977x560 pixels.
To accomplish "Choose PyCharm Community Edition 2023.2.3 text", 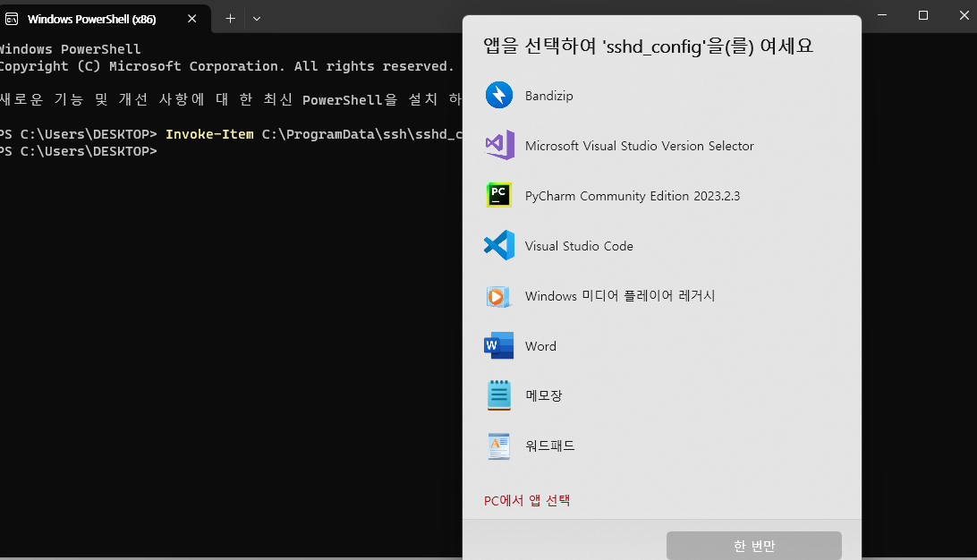I will (633, 196).
